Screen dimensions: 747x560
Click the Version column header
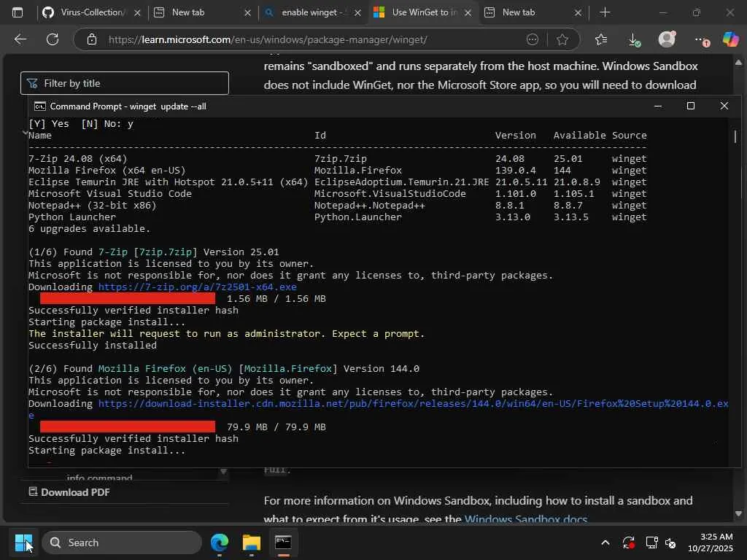516,135
